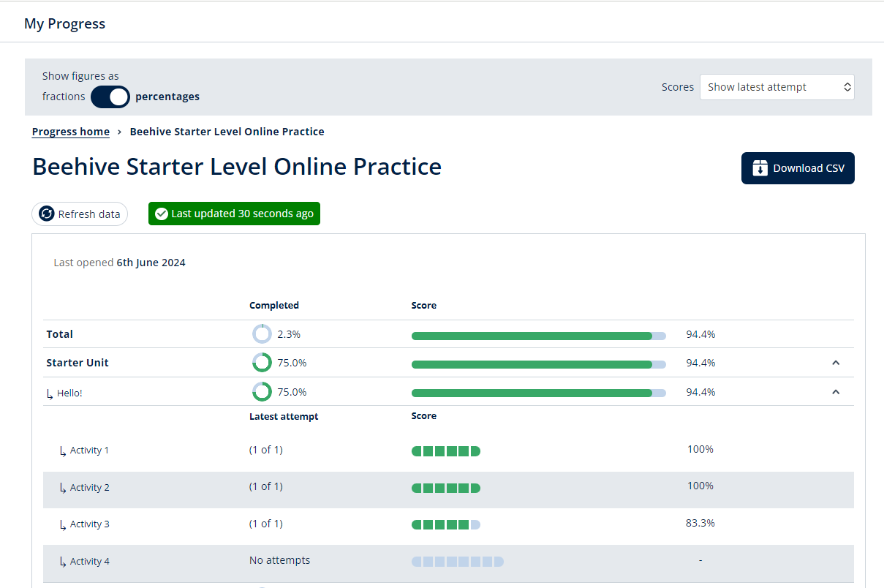Click the 'Scores' label beside the dropdown
This screenshot has height=588, width=884.
(678, 87)
